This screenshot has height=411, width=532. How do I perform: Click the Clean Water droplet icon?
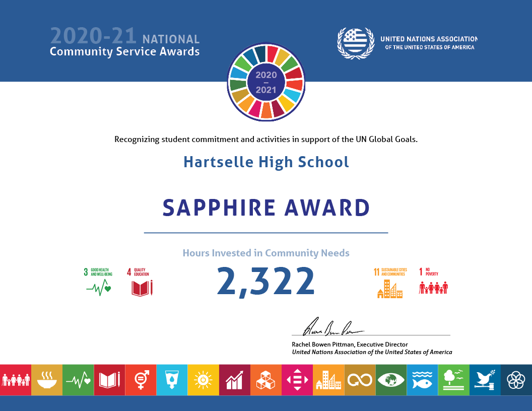pyautogui.click(x=172, y=380)
